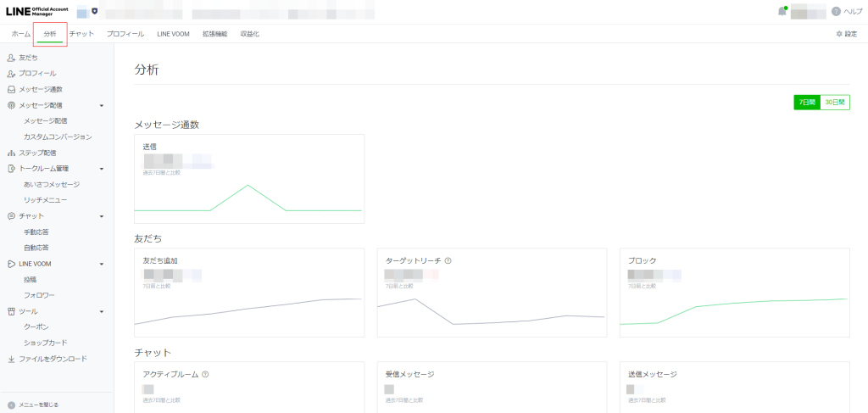Collapse the LINE VOOM sidebar section
The image size is (868, 413).
point(102,264)
